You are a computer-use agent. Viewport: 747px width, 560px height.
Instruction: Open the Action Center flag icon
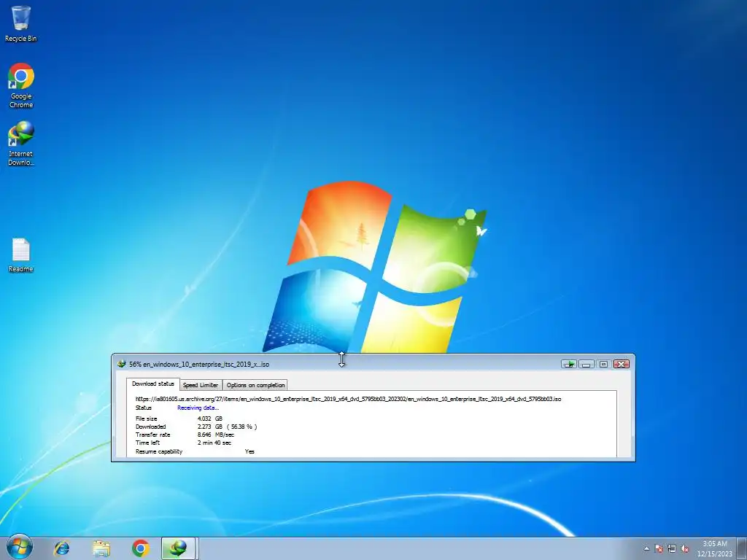[659, 549]
